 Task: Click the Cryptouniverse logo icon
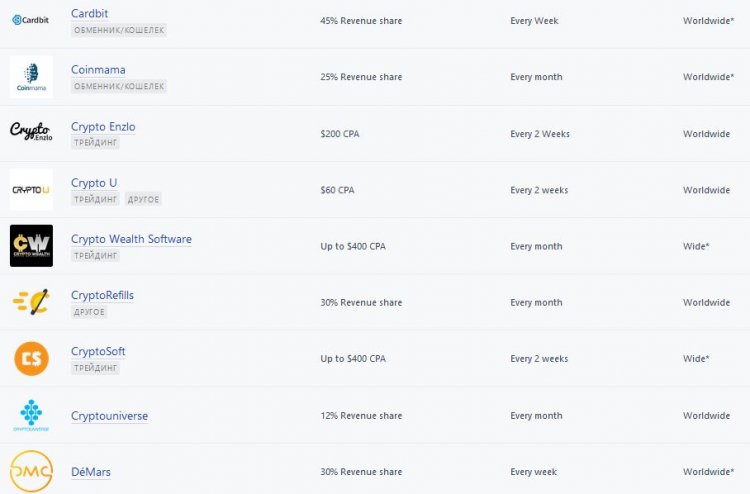[x=31, y=415]
